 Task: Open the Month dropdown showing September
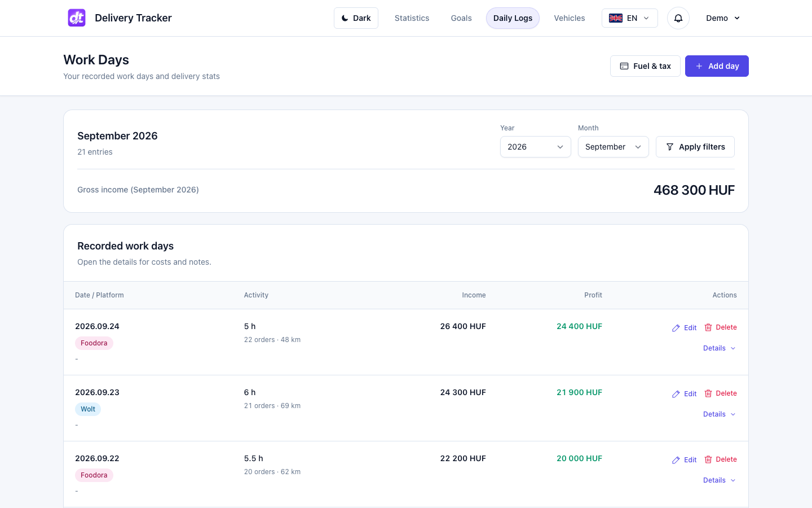614,147
